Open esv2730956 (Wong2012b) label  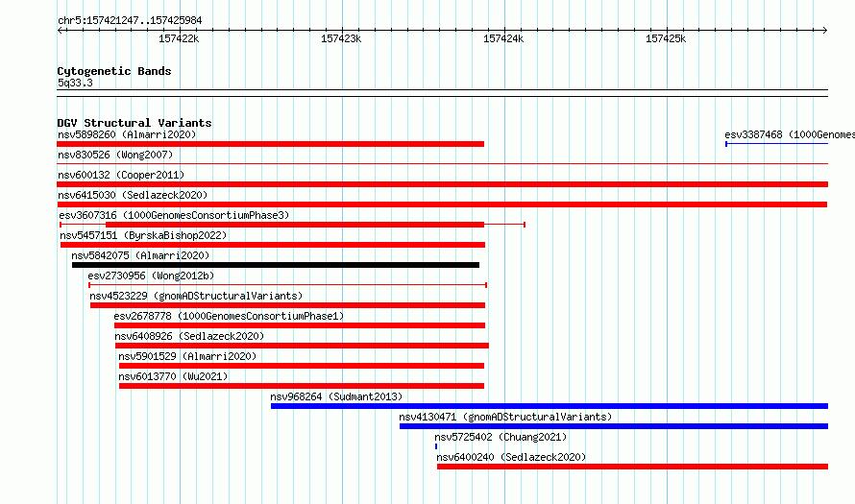point(151,276)
